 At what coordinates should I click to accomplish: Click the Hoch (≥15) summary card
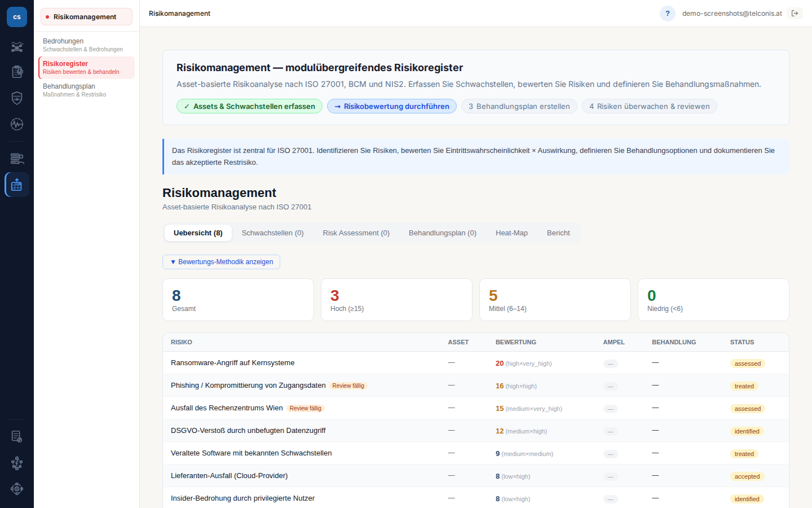coord(396,300)
